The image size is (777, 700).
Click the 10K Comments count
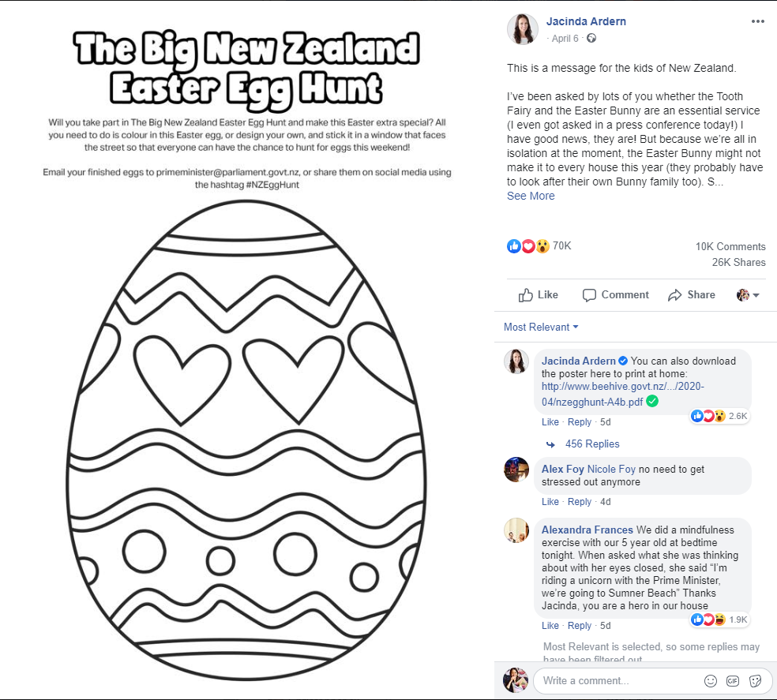[x=730, y=247]
